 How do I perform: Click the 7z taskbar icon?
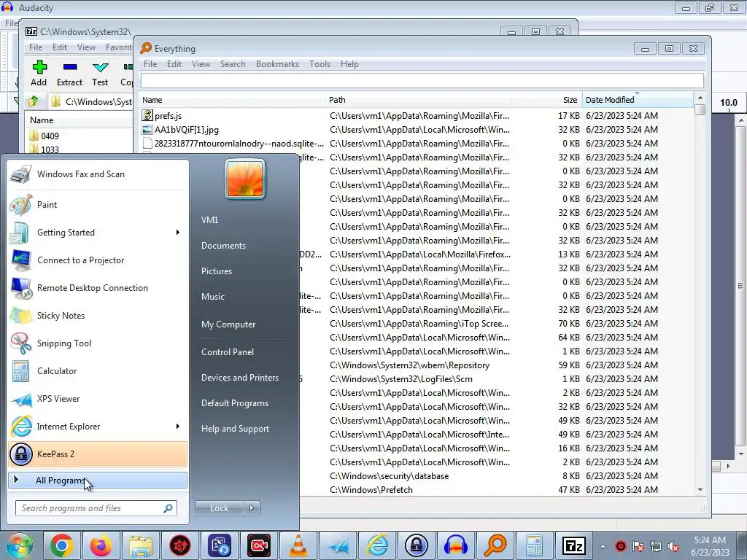pyautogui.click(x=573, y=545)
